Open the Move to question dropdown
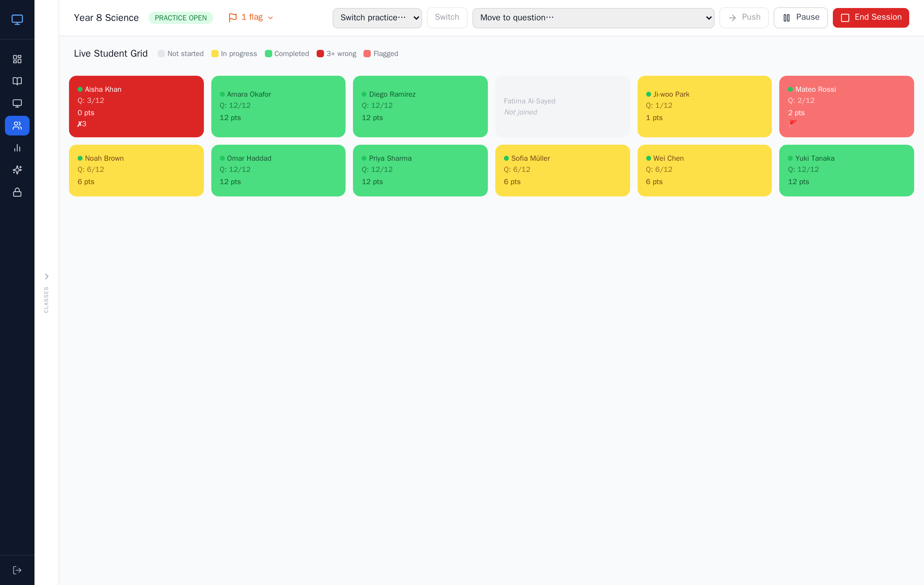924x585 pixels. (593, 18)
